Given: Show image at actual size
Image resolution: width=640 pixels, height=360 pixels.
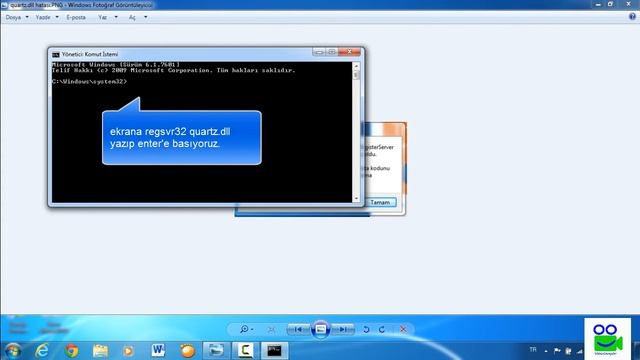Looking at the screenshot, I should pyautogui.click(x=271, y=329).
